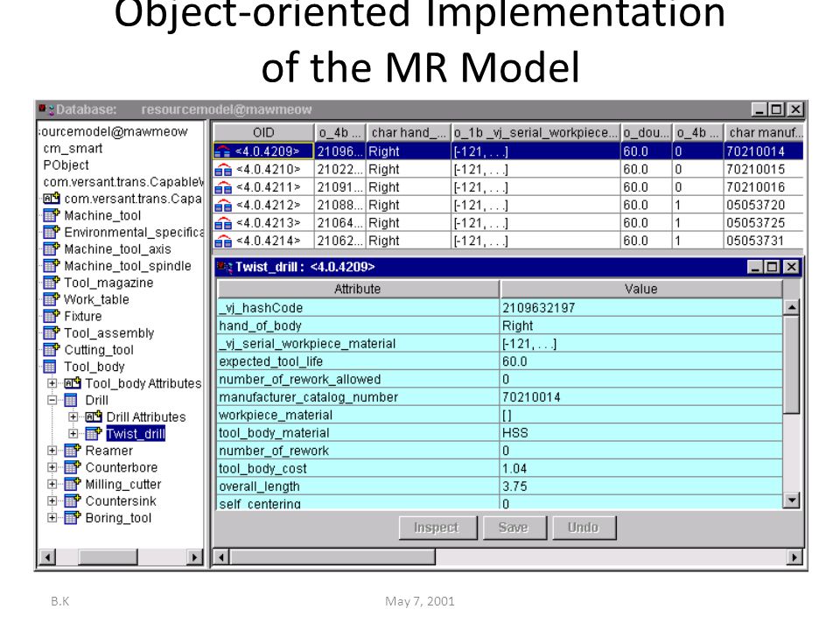Screen dimensions: 840x630
Task: Click the Drill Attributes icon
Action: pos(94,416)
